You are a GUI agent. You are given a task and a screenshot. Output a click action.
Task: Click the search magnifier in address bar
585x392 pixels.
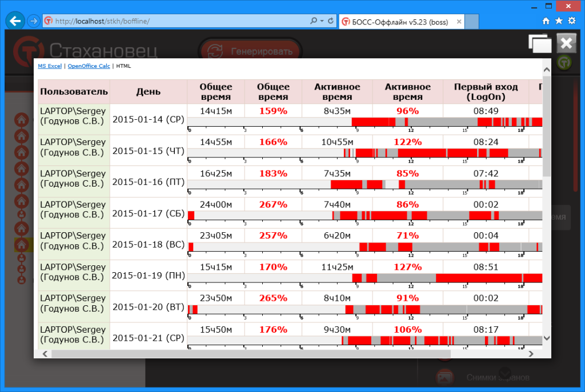pos(314,21)
